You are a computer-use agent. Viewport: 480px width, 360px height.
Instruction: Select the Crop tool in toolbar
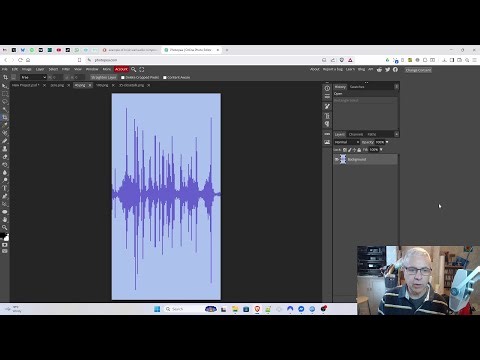[5, 117]
